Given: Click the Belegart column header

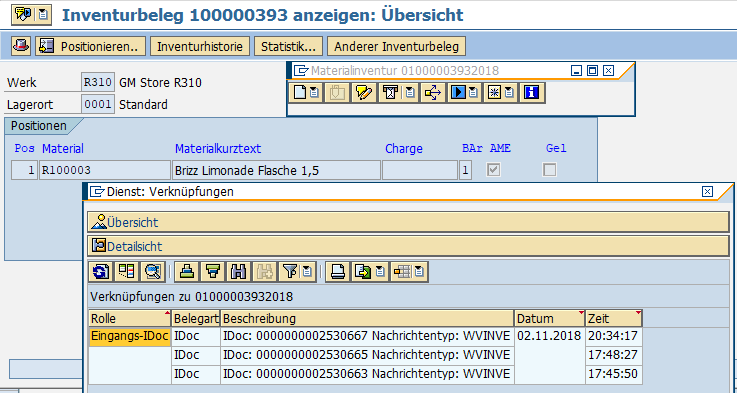Looking at the screenshot, I should pos(196,318).
